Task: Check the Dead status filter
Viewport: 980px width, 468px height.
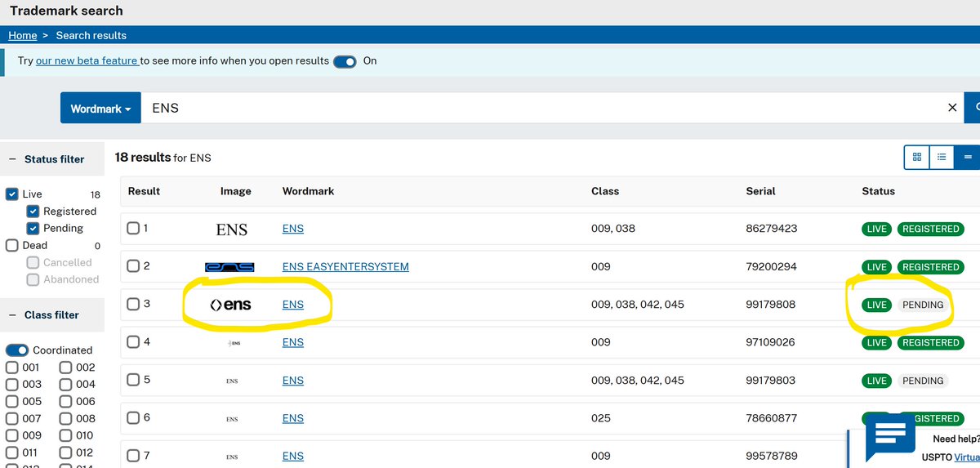Action: coord(12,245)
